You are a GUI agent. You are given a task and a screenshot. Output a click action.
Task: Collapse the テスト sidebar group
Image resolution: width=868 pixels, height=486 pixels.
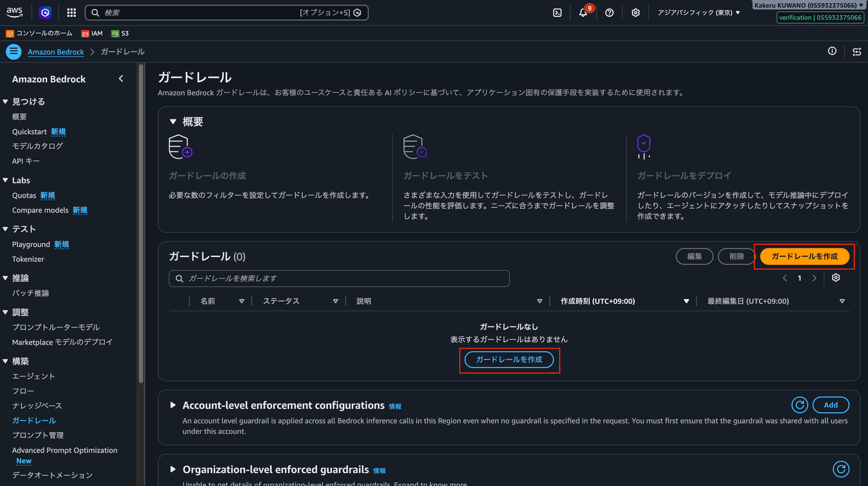[x=5, y=229]
